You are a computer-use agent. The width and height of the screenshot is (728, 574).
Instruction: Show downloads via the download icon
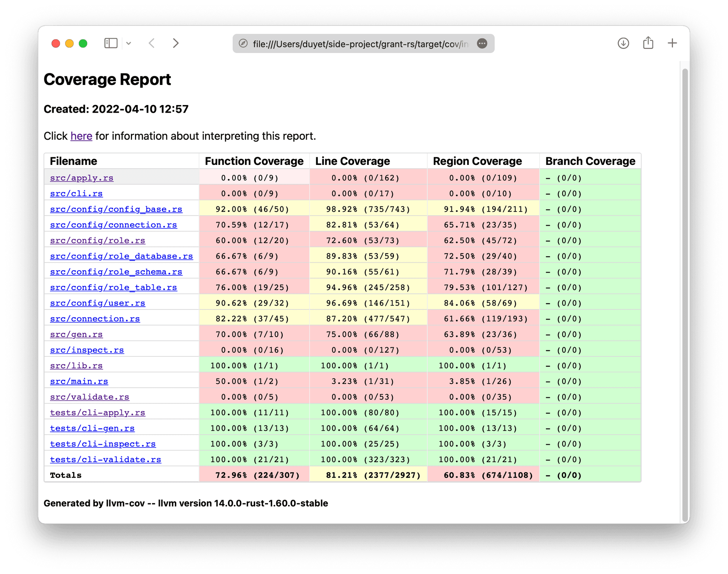(x=623, y=43)
